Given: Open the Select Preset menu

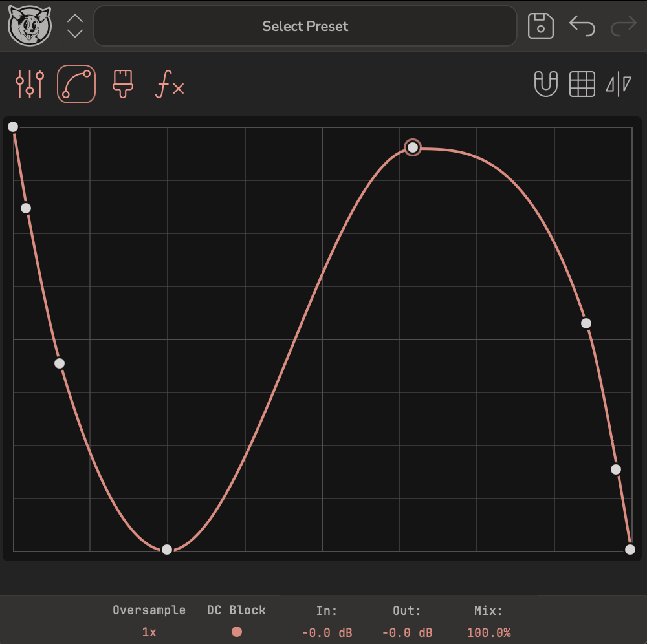Looking at the screenshot, I should coord(305,26).
